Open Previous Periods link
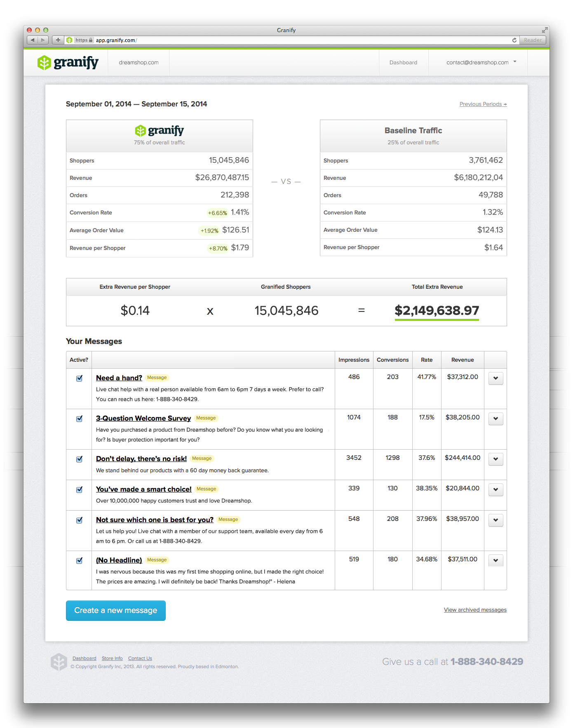 pos(483,104)
